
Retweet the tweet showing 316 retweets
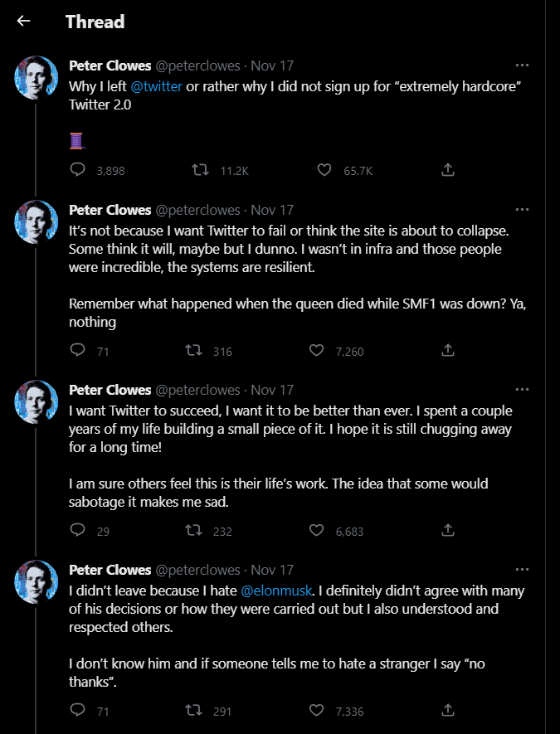click(x=193, y=350)
